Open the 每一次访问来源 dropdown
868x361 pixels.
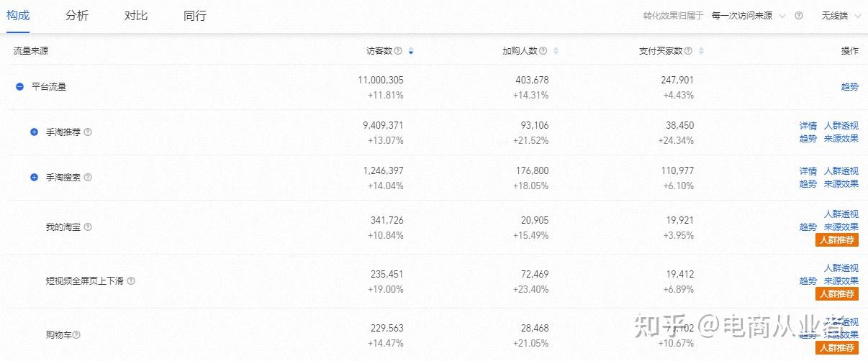(748, 16)
